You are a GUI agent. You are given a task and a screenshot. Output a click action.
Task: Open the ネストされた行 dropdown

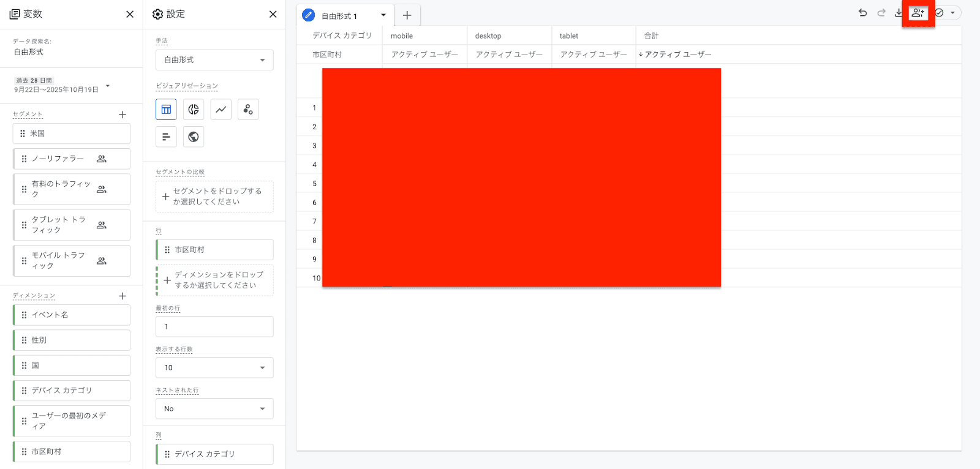214,408
